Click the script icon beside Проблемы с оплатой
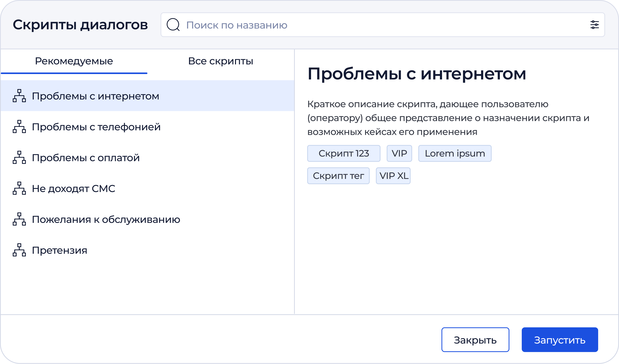The image size is (619, 364). pos(19,158)
